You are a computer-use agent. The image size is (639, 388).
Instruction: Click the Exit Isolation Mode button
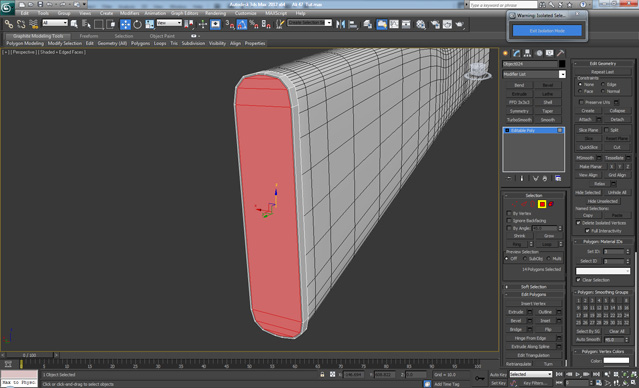click(x=547, y=31)
